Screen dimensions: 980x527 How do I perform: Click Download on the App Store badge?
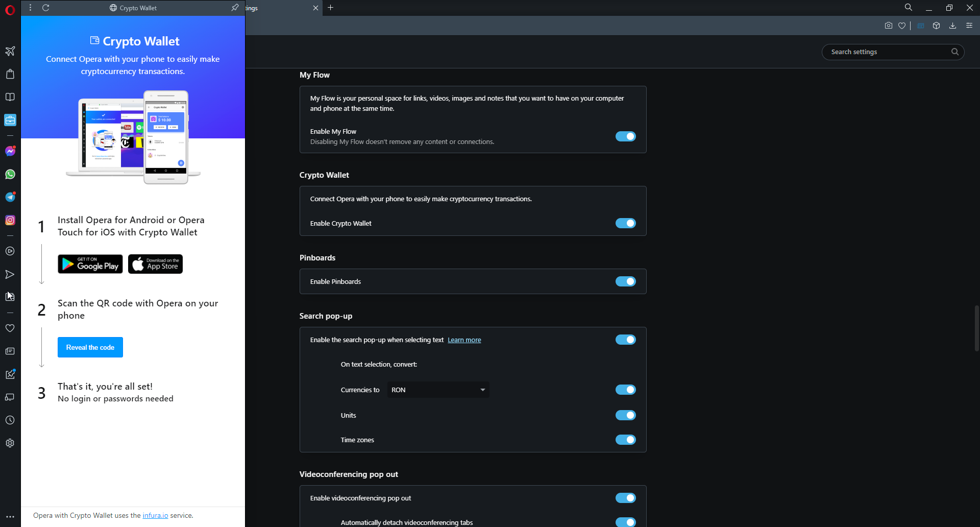[x=155, y=264]
